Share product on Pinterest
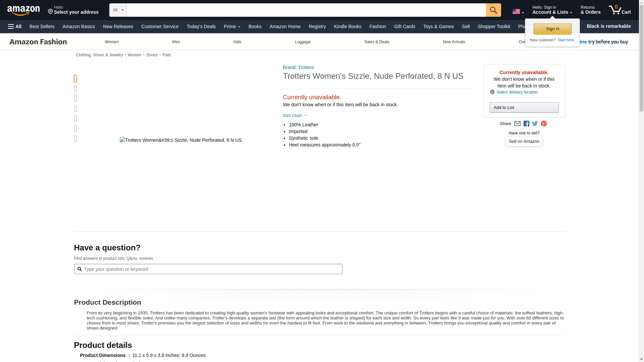This screenshot has width=644, height=362. [544, 124]
